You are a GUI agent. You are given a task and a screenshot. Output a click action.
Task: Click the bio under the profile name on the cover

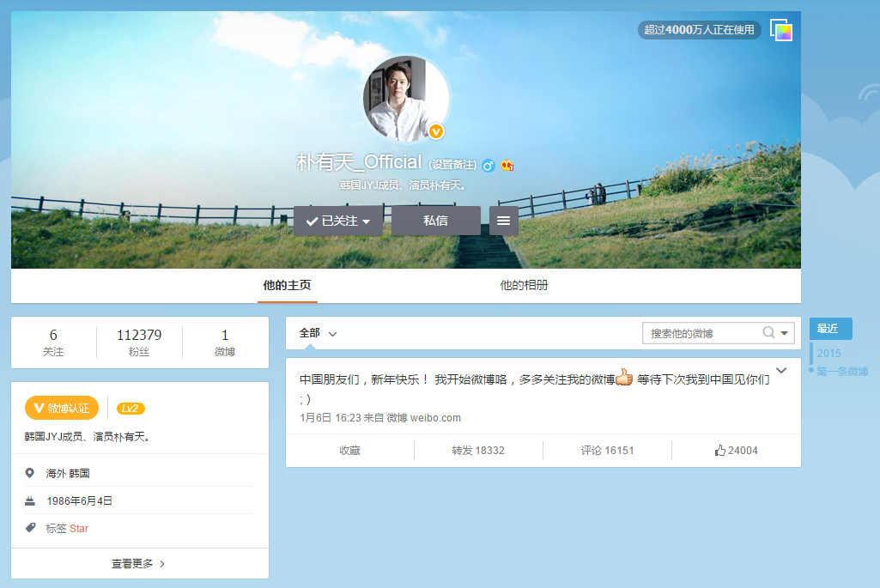pos(403,185)
